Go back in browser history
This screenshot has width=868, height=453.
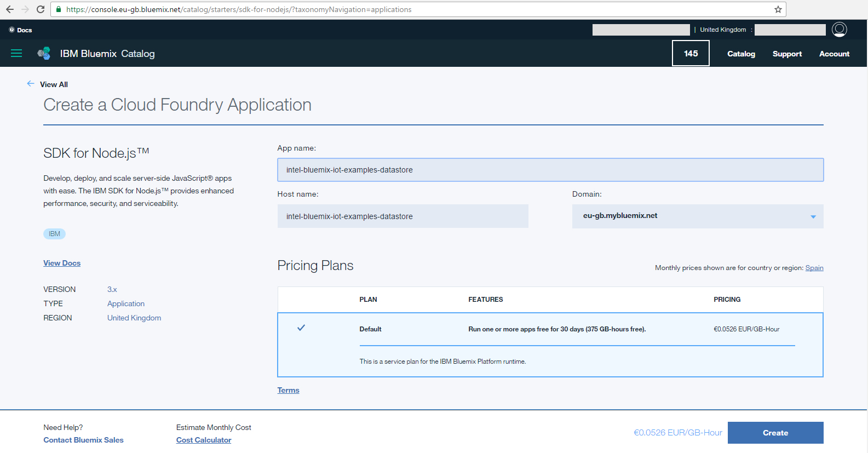(10, 9)
